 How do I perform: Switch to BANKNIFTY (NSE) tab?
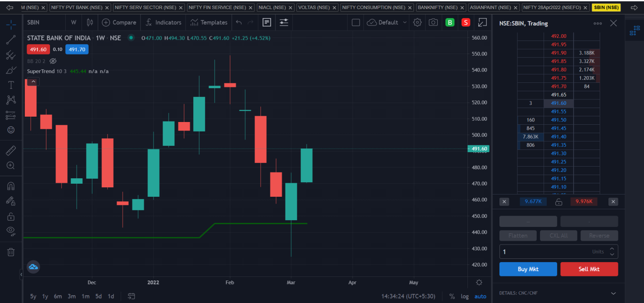click(441, 8)
